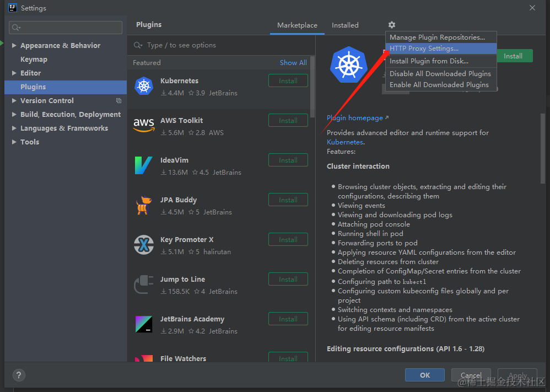Viewport: 550px width, 392px height.
Task: Expand Languages & Frameworks node
Action: pyautogui.click(x=14, y=128)
